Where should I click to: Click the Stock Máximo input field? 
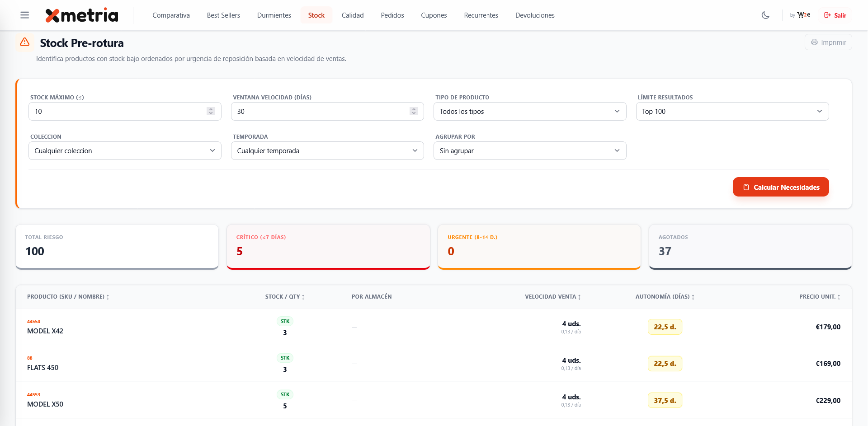tap(118, 112)
